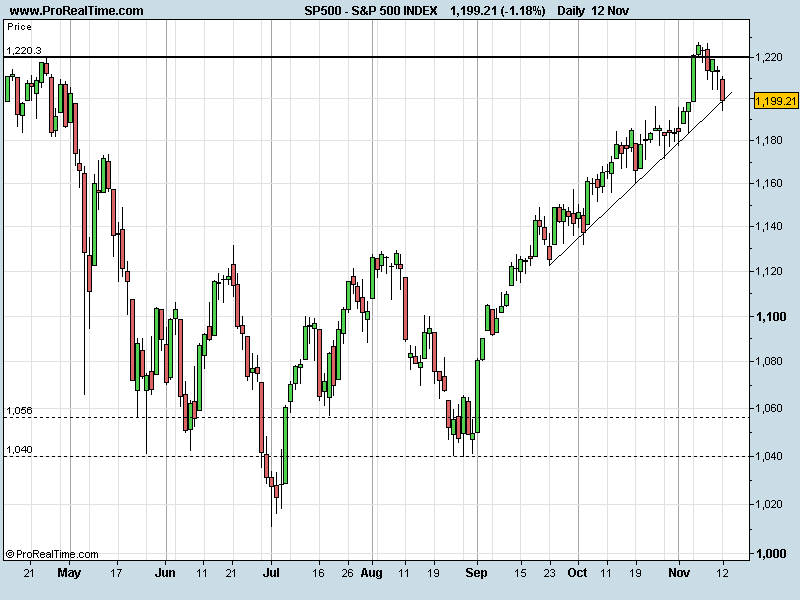Viewport: 800px width, 600px height.
Task: Click the 1,020 value on price axis
Action: 769,504
